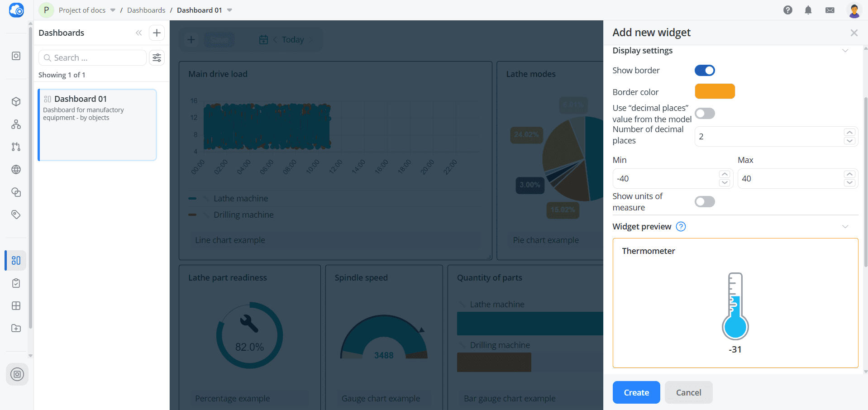This screenshot has width=868, height=410.
Task: Click the Spindle speed widget title
Action: click(x=361, y=277)
